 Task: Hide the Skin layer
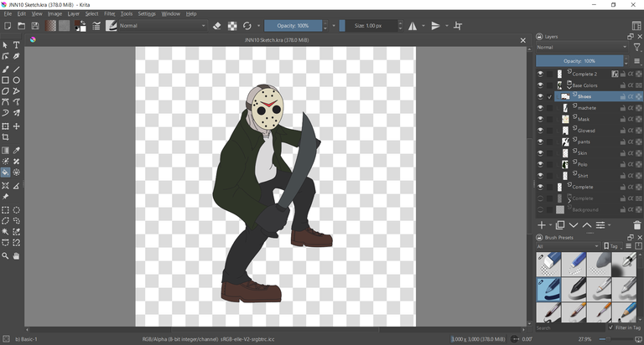[540, 153]
